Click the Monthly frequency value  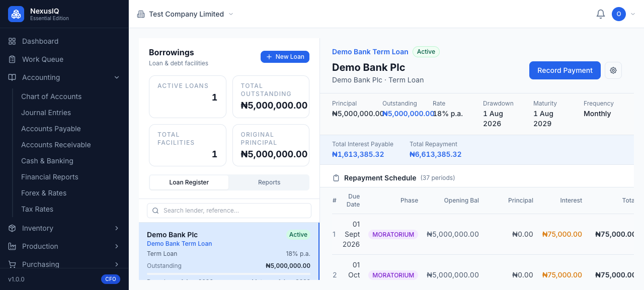(x=597, y=114)
